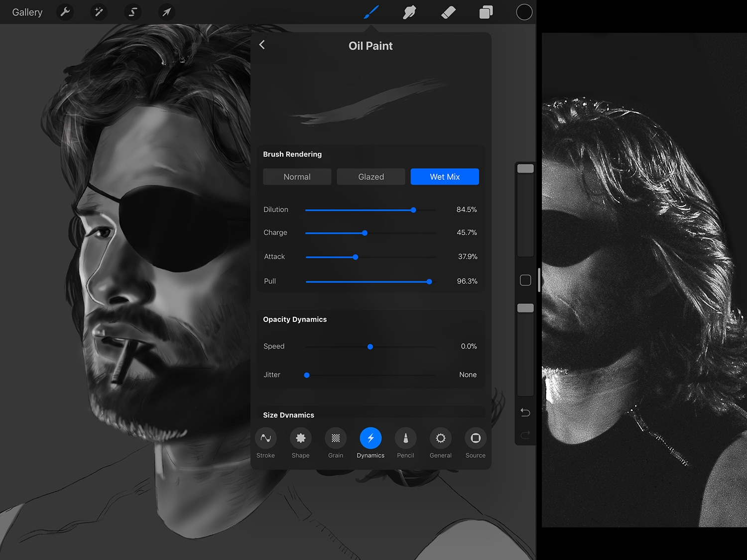Open the Layers panel
This screenshot has width=747, height=560.
click(486, 12)
